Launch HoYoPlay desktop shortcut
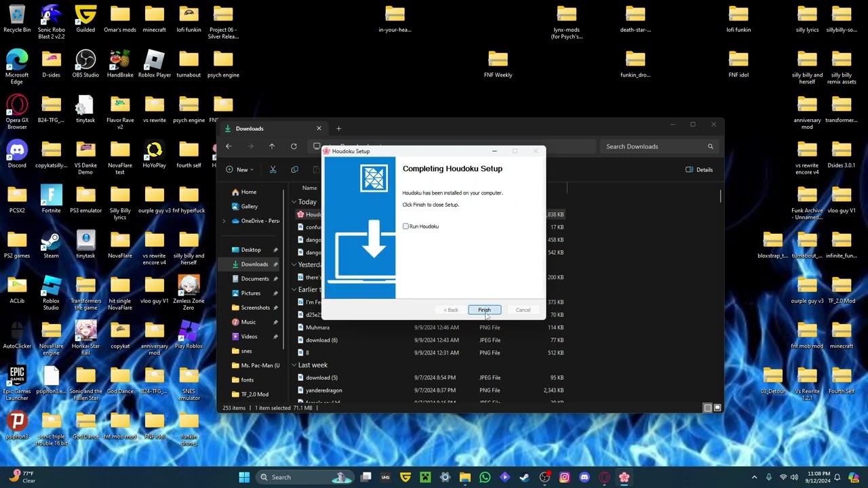Viewport: 868px width, 488px height. 154,154
